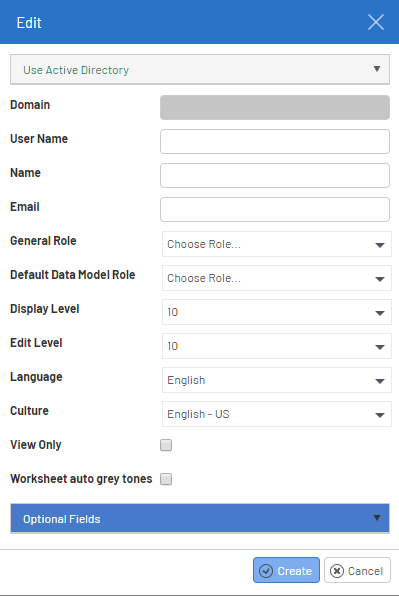This screenshot has height=596, width=399.
Task: Open the Edit Level dropdown
Action: 277,346
